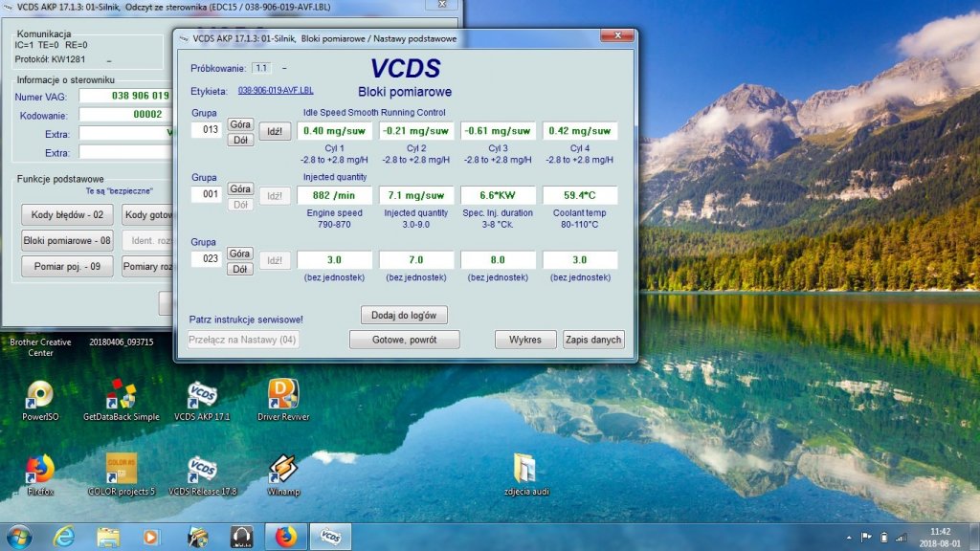Click Idź! for group 013
The image size is (980, 551).
pos(275,131)
